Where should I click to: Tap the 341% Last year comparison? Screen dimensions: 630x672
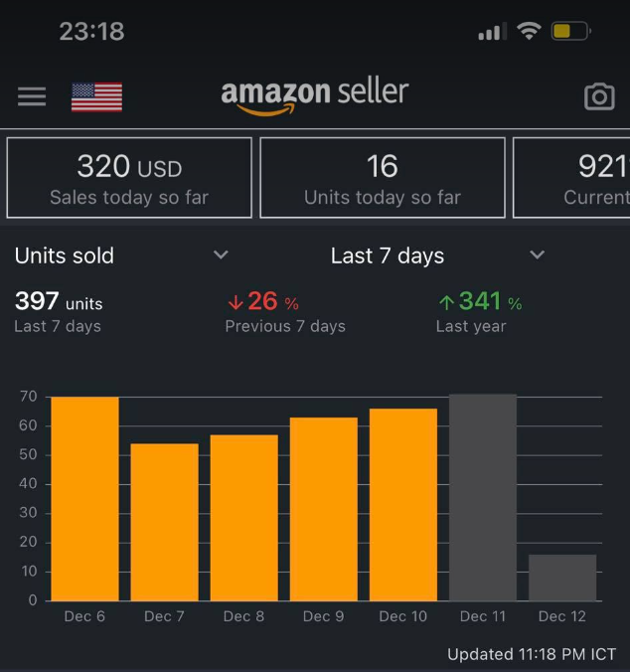479,312
